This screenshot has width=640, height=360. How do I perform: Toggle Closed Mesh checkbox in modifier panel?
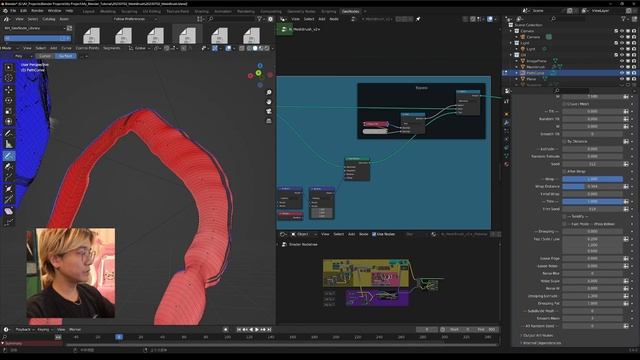tap(565, 104)
